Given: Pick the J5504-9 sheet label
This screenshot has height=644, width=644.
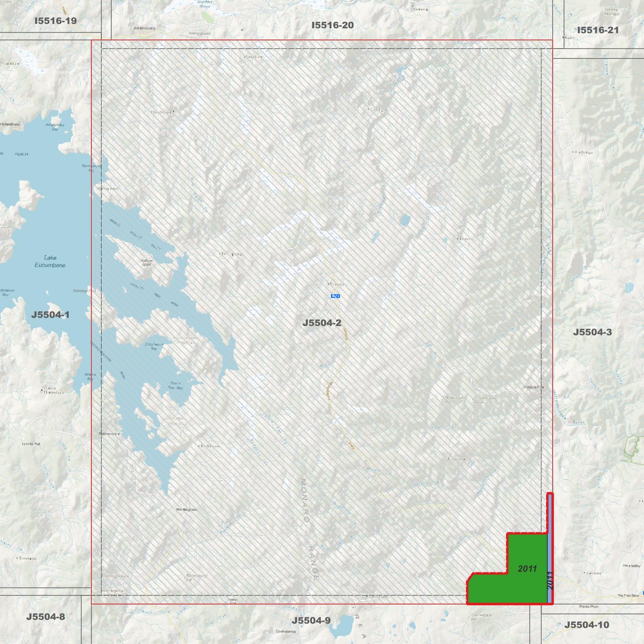Looking at the screenshot, I should click(311, 620).
